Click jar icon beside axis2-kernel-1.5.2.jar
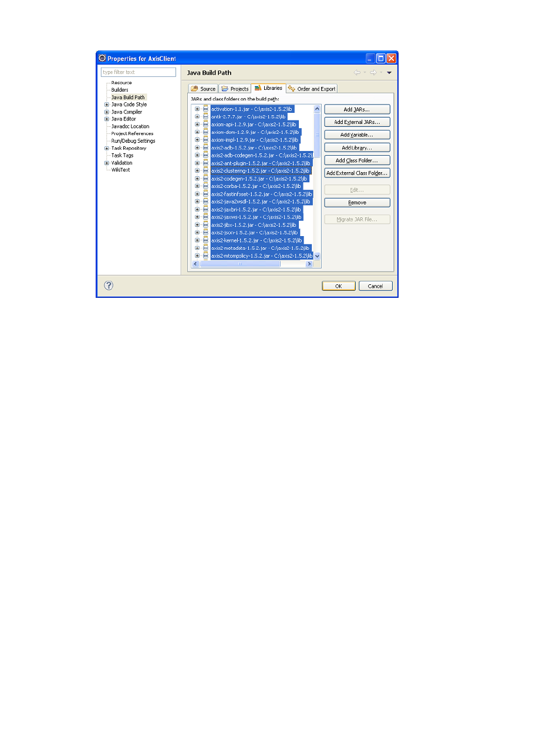Image resolution: width=560 pixels, height=746 pixels. [x=205, y=240]
